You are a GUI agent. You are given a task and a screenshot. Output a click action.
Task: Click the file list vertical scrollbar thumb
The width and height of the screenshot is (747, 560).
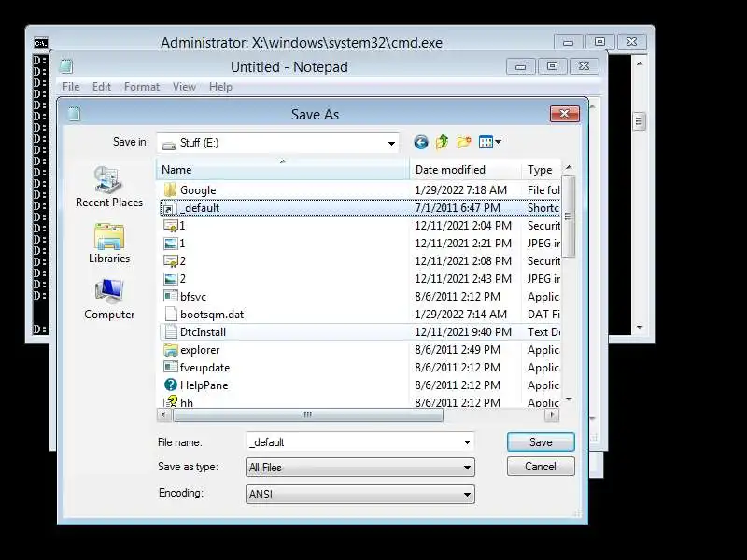pyautogui.click(x=568, y=217)
